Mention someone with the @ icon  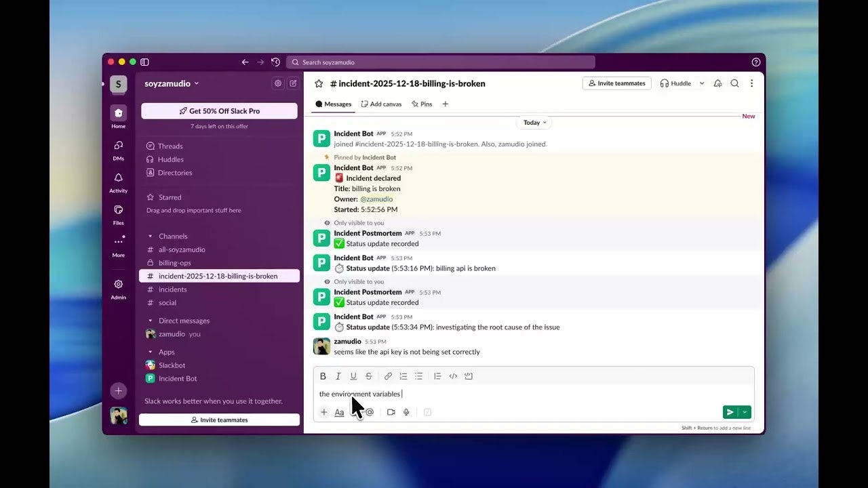tap(370, 412)
